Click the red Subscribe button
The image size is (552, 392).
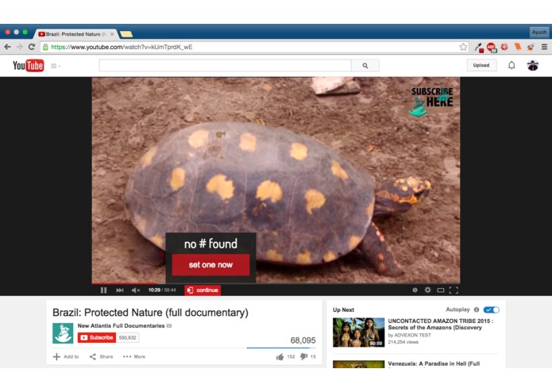pos(97,337)
